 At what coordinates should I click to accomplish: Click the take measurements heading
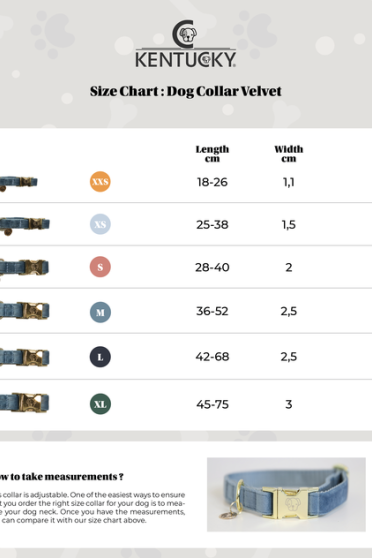[62, 477]
